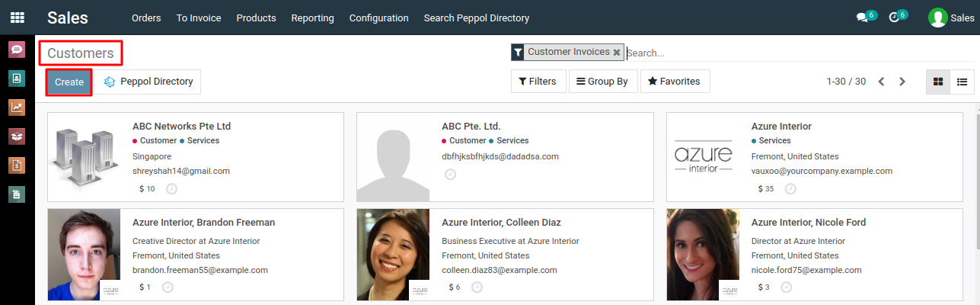This screenshot has height=305, width=980.
Task: Click activity clock on ABC Pte. Ltd. card
Action: coord(450,175)
